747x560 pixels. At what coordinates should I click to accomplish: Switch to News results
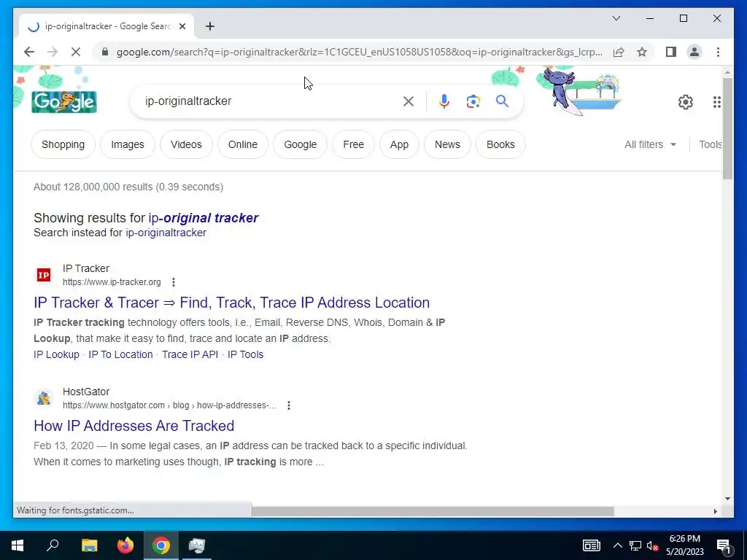pos(447,144)
